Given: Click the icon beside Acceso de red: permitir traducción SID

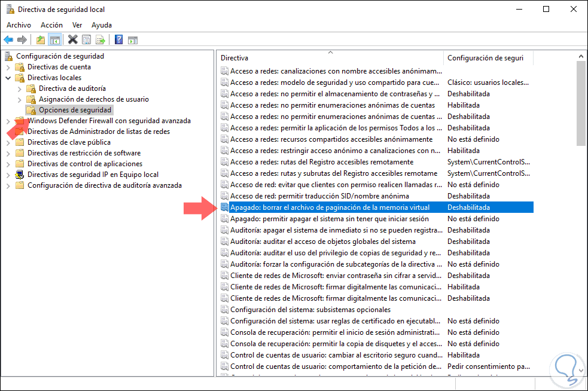Looking at the screenshot, I should [x=225, y=196].
